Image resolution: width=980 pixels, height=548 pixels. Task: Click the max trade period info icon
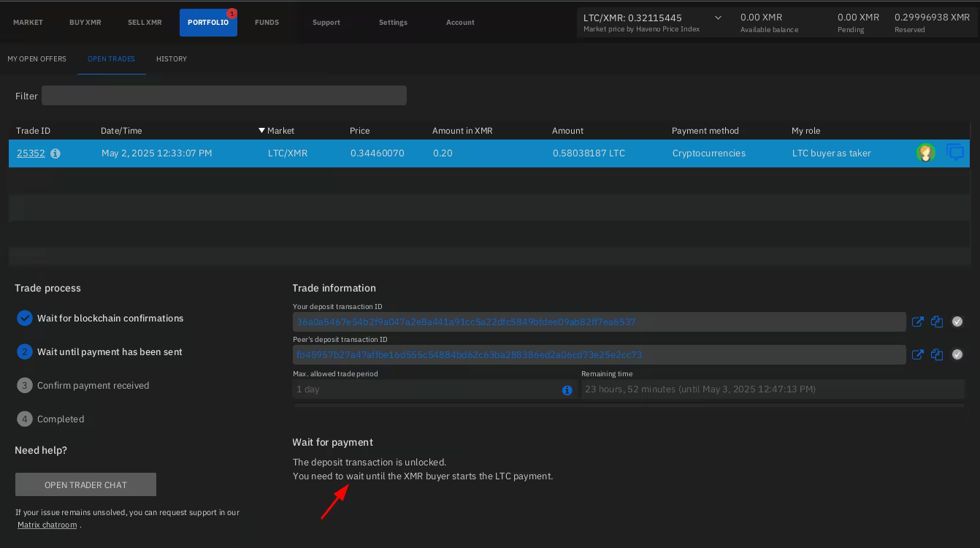567,390
